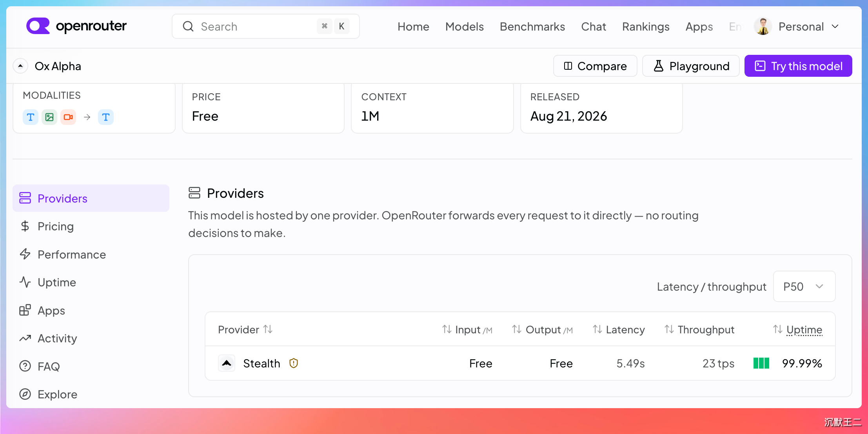Open the Personal account dropdown chevron

point(835,26)
